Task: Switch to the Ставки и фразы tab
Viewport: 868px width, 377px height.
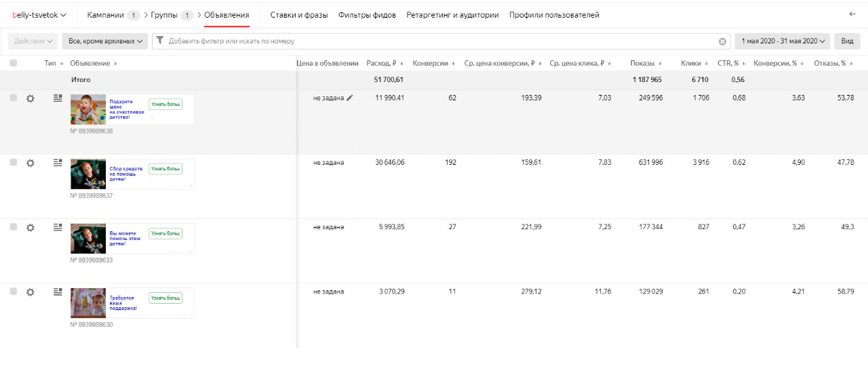Action: pos(298,15)
